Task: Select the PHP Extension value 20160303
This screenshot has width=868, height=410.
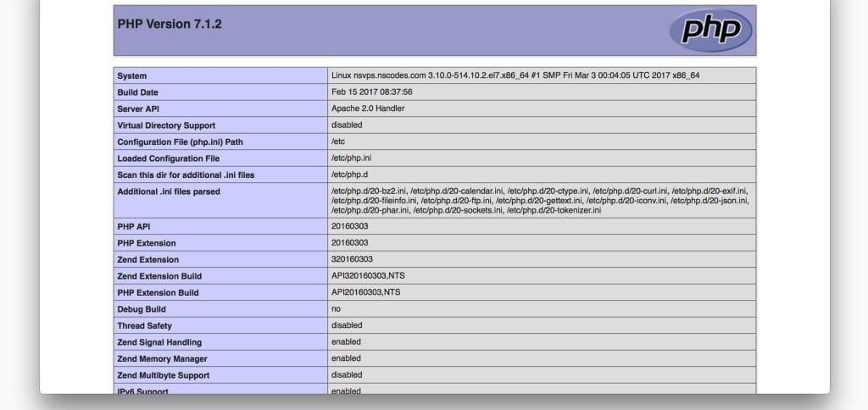Action: coord(350,243)
